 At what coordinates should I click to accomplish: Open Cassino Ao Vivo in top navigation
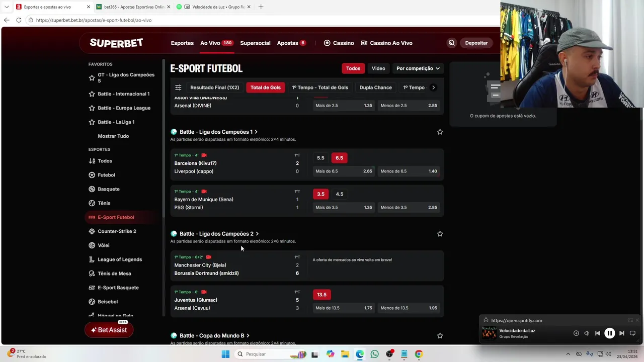click(x=387, y=43)
